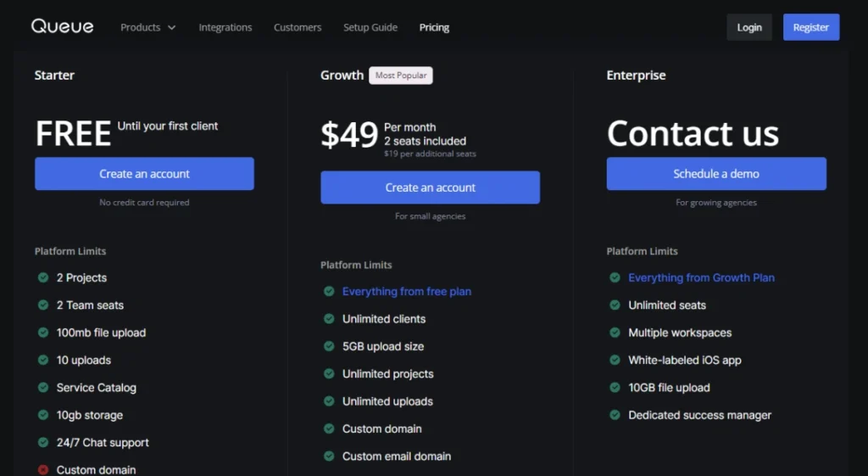
Task: Click Starter column Platform Limits heading
Action: click(70, 251)
